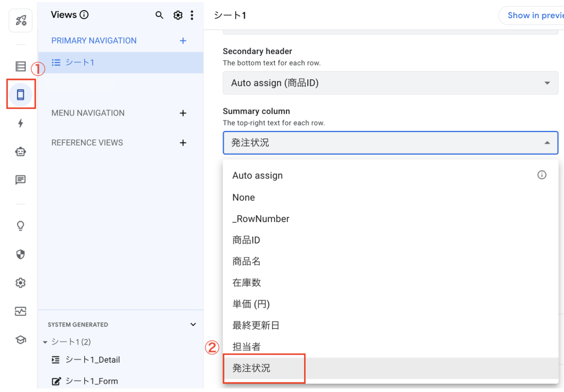Collapse the System Generated section

193,325
